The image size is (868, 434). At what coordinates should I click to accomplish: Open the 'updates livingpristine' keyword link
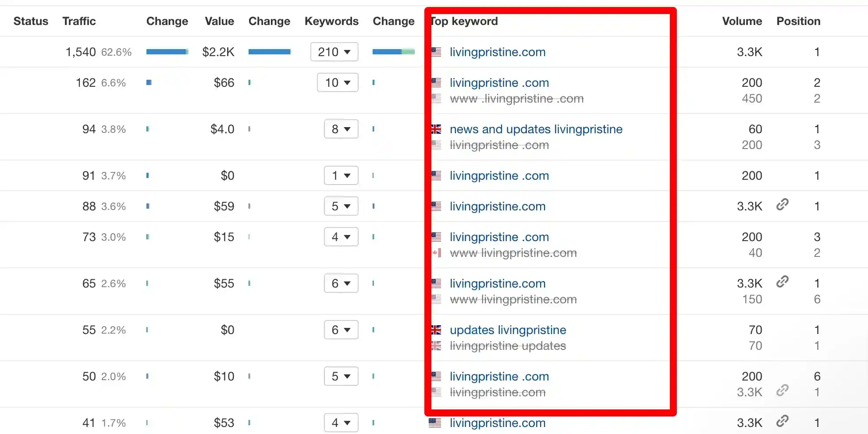(508, 330)
